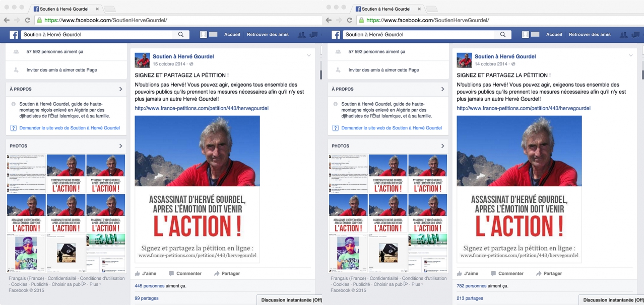The image size is (644, 305).
Task: Open the friend requests icon in the right window
Action: (623, 35)
